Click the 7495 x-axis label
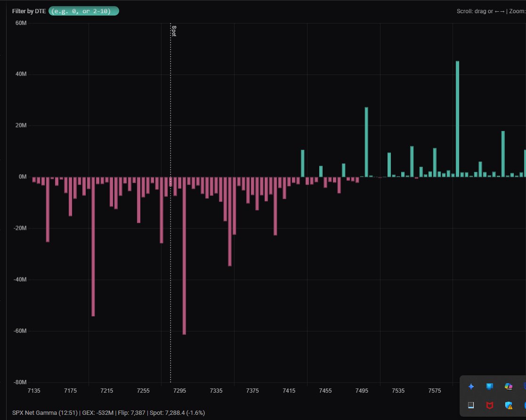 coord(362,390)
